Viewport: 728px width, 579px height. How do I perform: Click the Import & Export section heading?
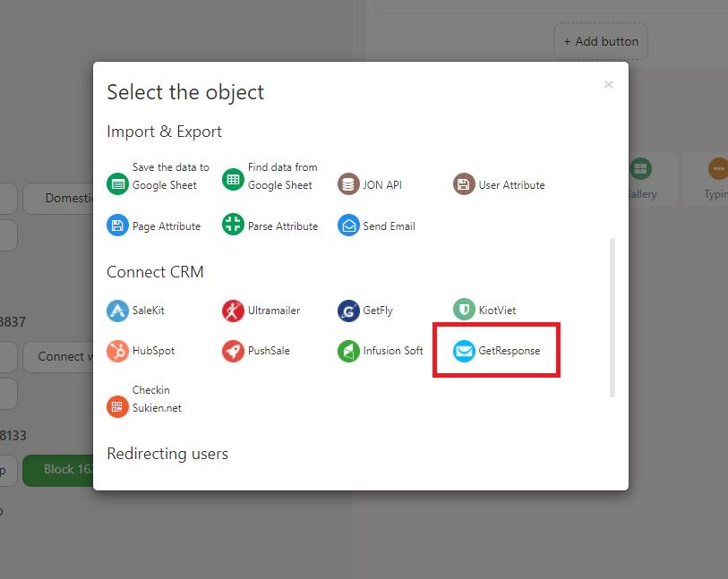(x=165, y=132)
